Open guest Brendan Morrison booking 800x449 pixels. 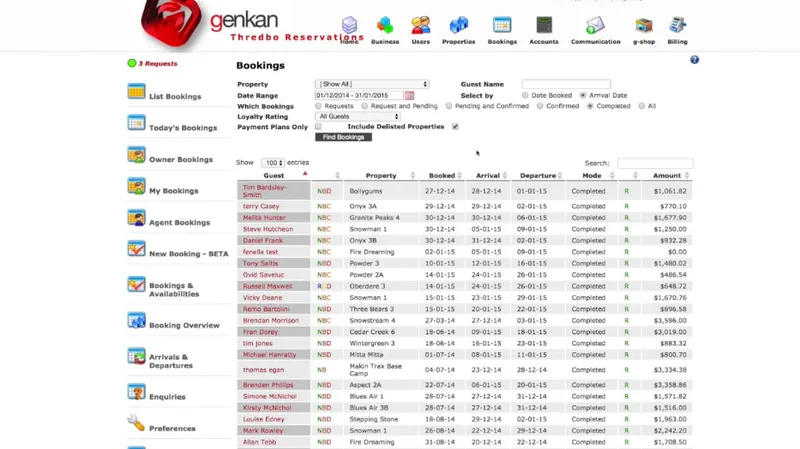click(x=270, y=320)
